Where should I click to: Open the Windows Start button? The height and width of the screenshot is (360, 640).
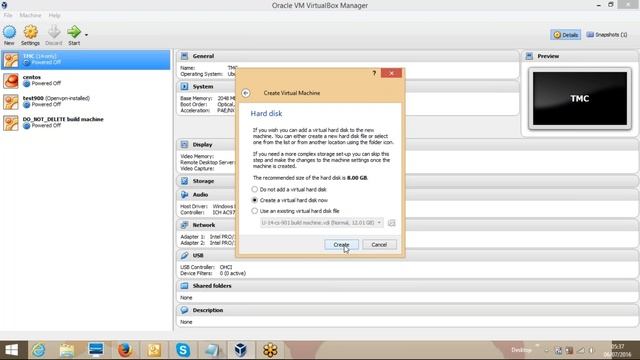(x=11, y=350)
